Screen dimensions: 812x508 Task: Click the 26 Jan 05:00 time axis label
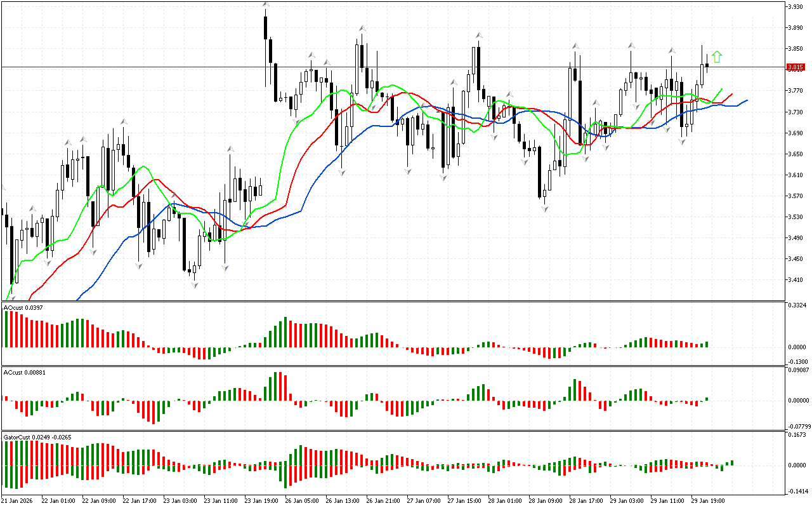[302, 500]
